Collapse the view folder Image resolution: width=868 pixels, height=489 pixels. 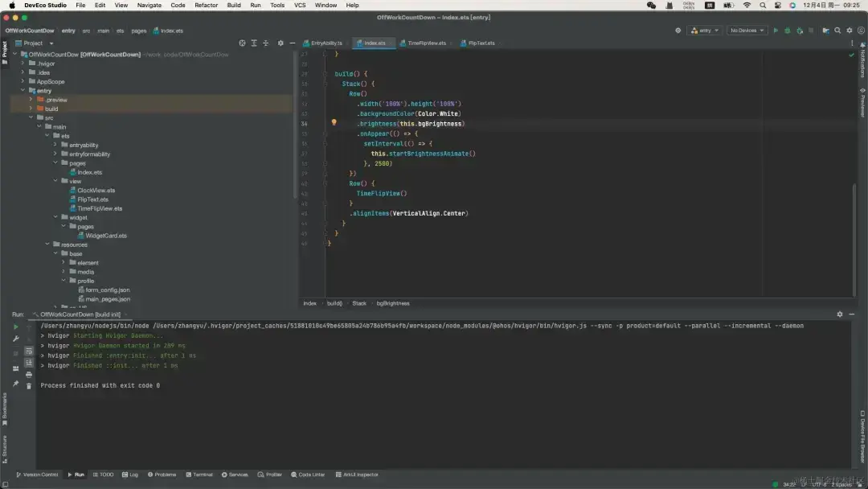(55, 181)
